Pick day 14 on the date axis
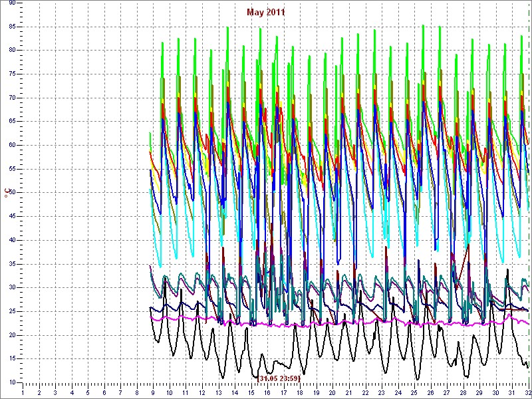This screenshot has height=399, width=532. (235, 393)
